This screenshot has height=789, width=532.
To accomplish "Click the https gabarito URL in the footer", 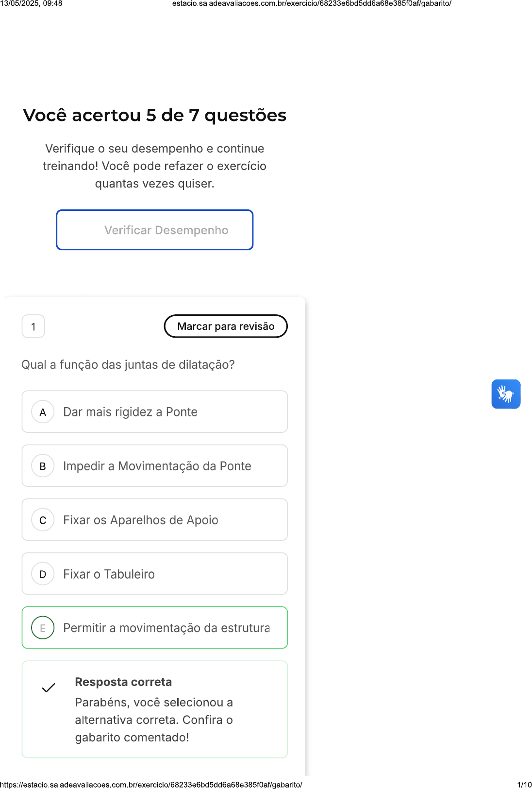I will [x=151, y=784].
